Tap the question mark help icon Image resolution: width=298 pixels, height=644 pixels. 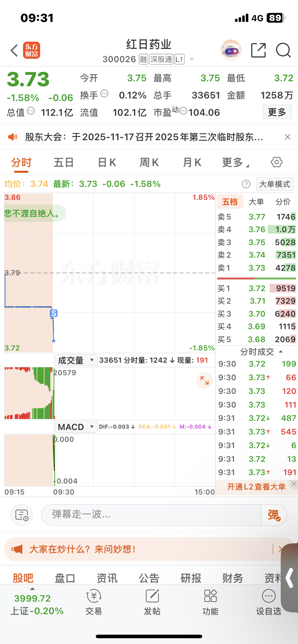click(x=246, y=184)
